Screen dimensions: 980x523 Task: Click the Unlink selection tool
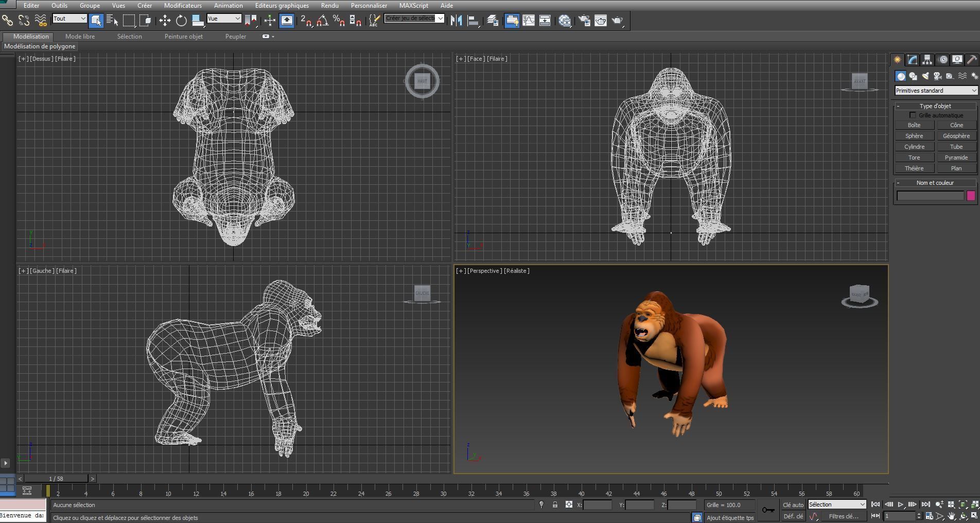pos(24,21)
